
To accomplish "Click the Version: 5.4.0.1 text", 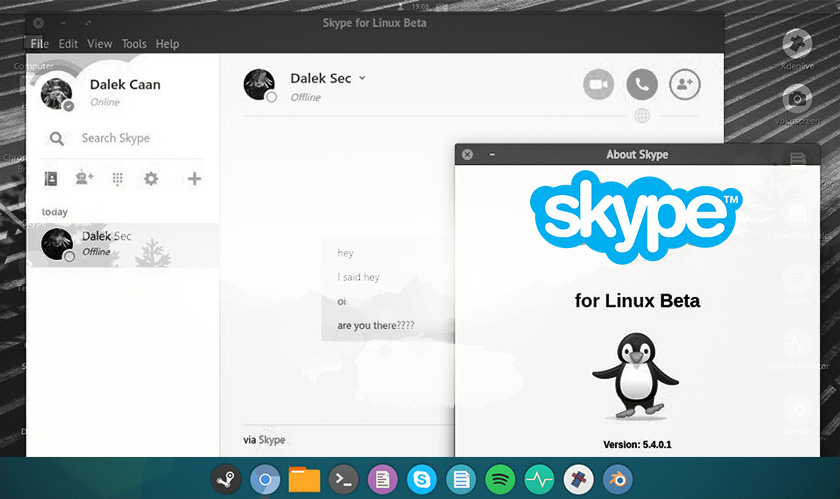I will click(x=637, y=444).
